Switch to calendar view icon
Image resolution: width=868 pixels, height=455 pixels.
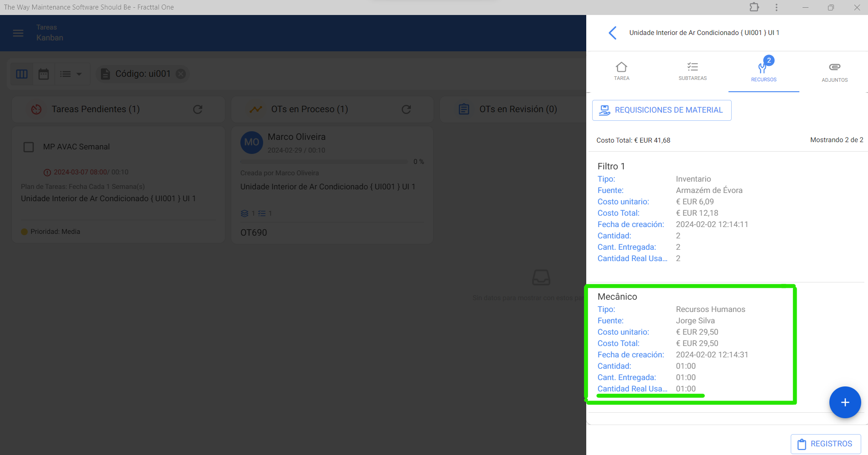pos(44,74)
